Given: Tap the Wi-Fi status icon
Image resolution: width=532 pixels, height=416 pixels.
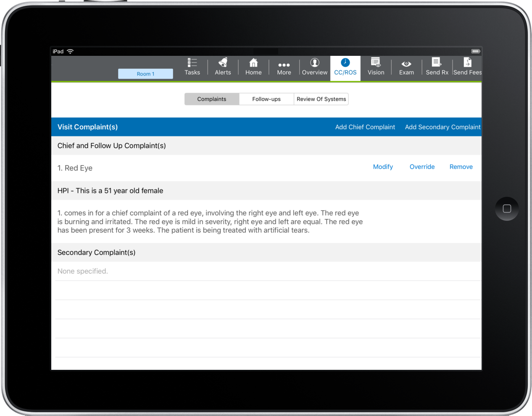Looking at the screenshot, I should pyautogui.click(x=70, y=51).
